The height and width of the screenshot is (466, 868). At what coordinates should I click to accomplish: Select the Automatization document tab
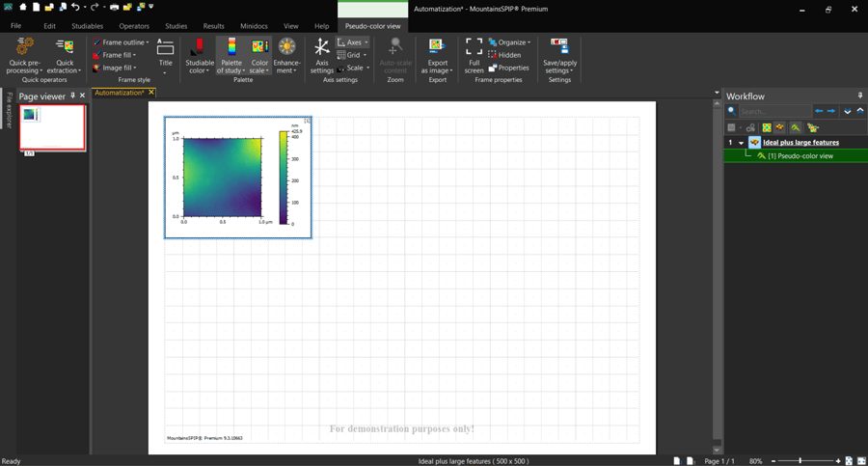119,93
